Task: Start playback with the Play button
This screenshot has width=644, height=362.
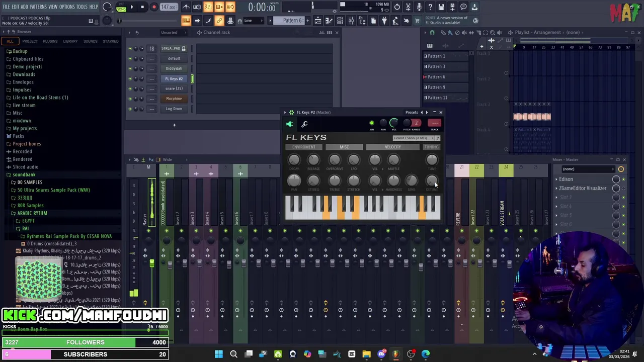Action: 132,7
